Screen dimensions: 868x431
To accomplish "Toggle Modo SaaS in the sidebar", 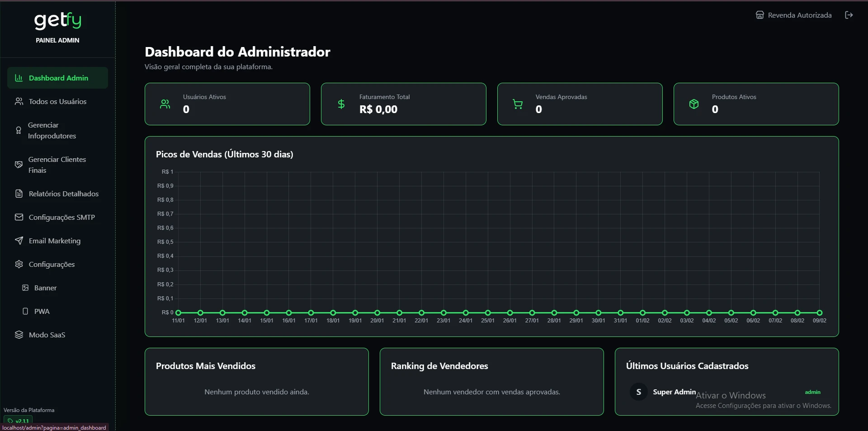I will tap(47, 335).
